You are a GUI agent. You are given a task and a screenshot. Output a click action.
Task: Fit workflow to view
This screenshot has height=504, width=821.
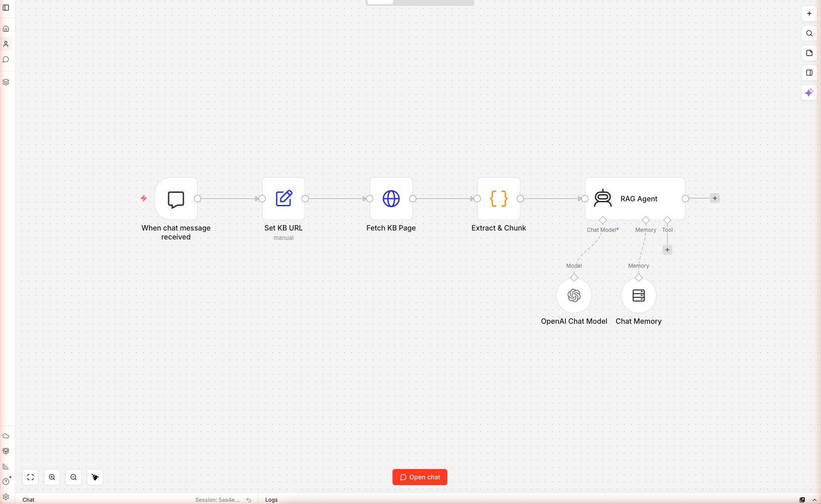(30, 477)
